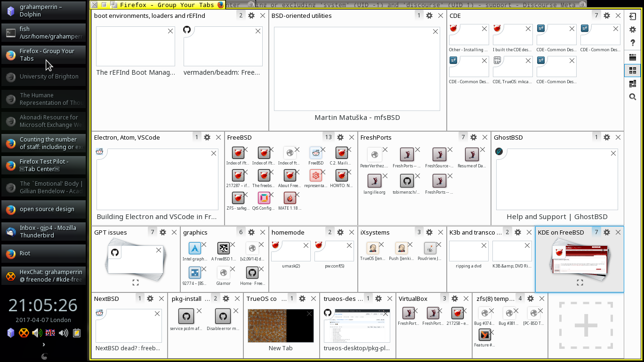Close the umask(2) tab in homemode group
This screenshot has height=362, width=644.
pos(306,245)
